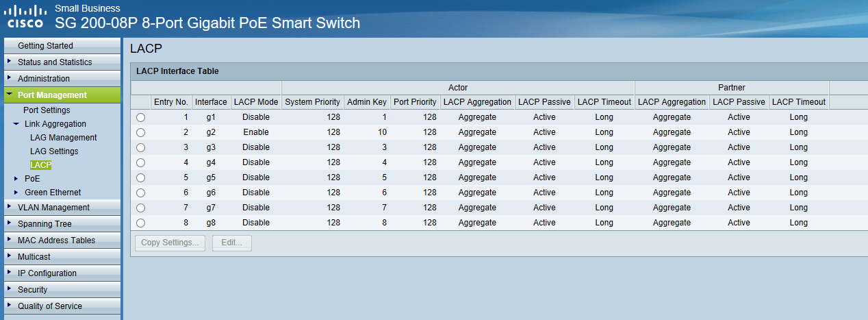Open LAG Management page
This screenshot has width=868, height=320.
pos(64,138)
